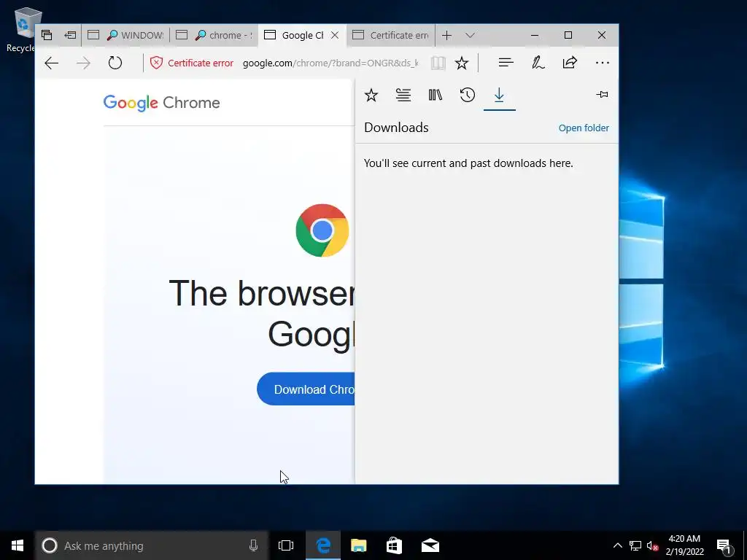Open Settings and more ellipsis
747x560 pixels.
tap(602, 63)
